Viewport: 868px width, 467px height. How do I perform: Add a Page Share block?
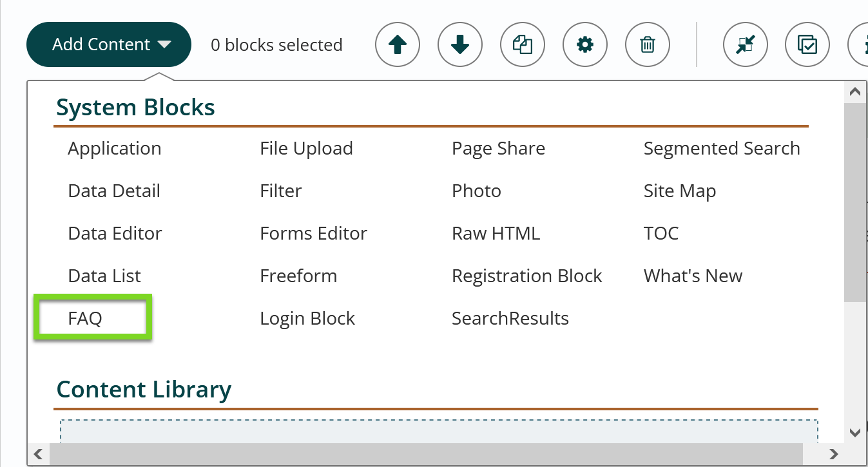(499, 149)
